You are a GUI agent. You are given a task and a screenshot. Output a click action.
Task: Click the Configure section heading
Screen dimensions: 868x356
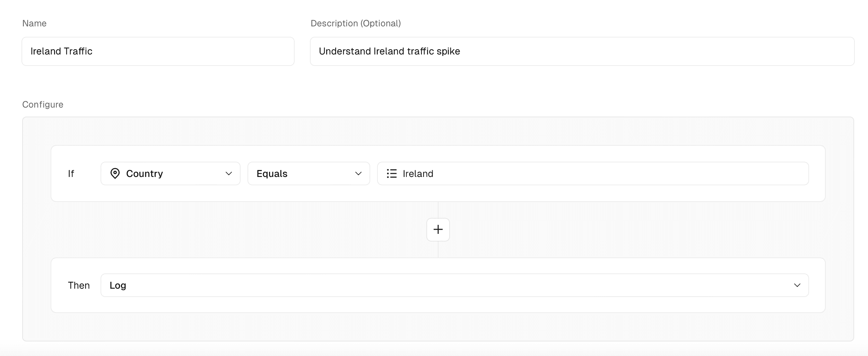pyautogui.click(x=43, y=104)
